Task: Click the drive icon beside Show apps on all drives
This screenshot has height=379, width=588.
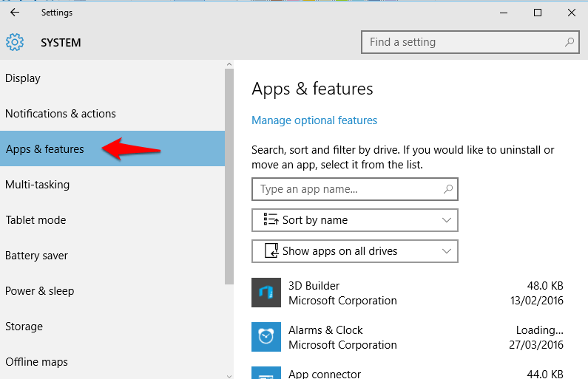Action: tap(271, 250)
